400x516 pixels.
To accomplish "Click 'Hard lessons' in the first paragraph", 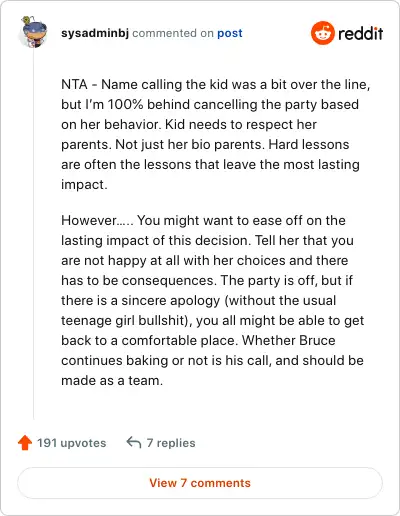I will tap(309, 144).
